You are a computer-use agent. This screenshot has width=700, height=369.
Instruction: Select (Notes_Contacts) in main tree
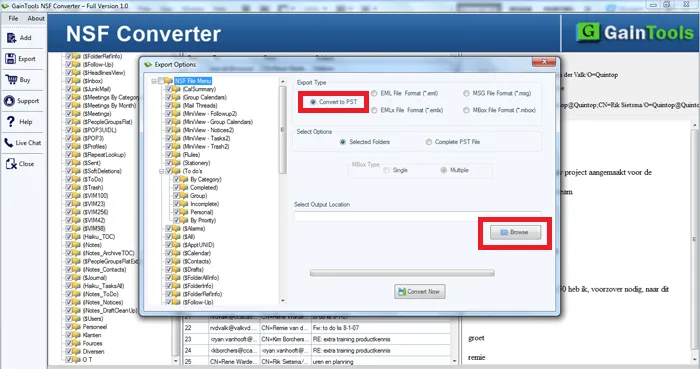click(x=104, y=269)
